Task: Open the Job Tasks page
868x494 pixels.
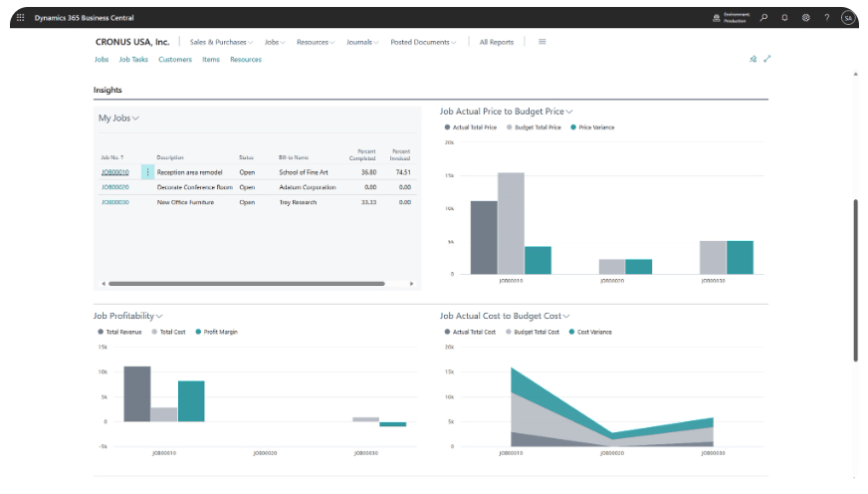Action: coord(133,59)
